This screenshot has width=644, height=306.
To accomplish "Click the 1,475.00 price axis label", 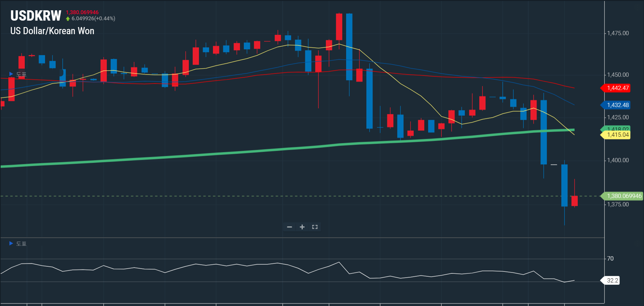I will click(618, 33).
